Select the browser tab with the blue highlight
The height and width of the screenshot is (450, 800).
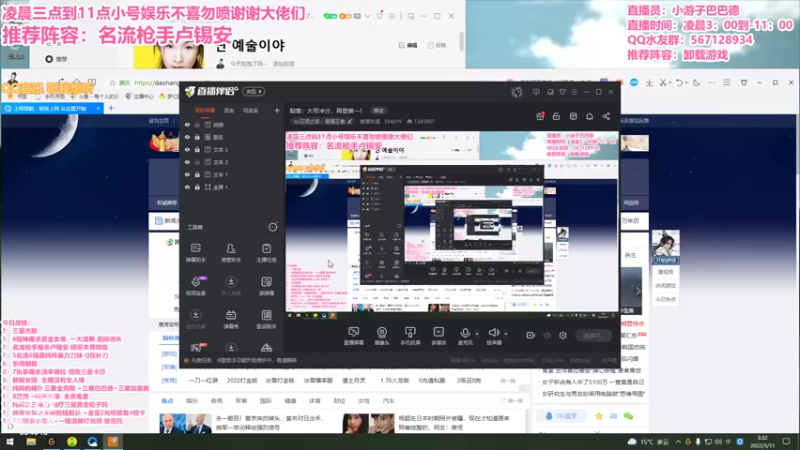[52, 108]
